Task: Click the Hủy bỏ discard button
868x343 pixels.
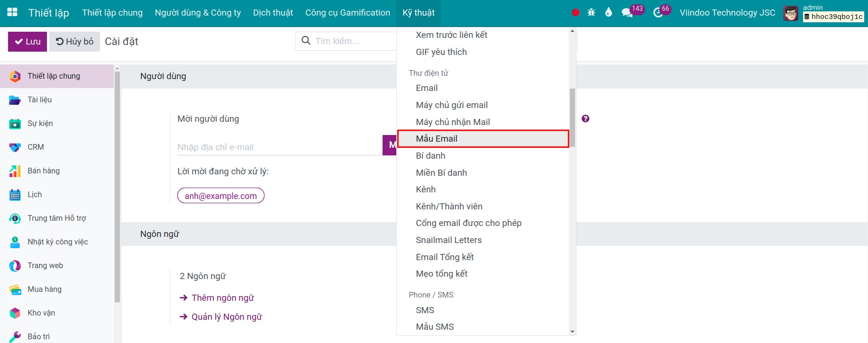Action: click(74, 42)
